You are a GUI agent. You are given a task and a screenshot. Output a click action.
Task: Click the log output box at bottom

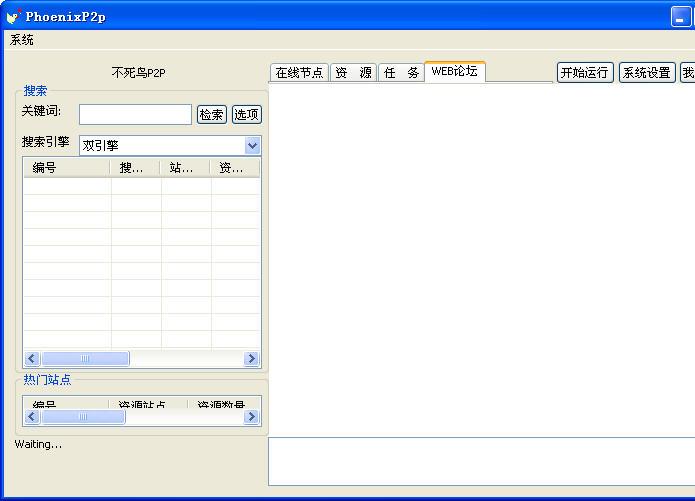pyautogui.click(x=481, y=462)
